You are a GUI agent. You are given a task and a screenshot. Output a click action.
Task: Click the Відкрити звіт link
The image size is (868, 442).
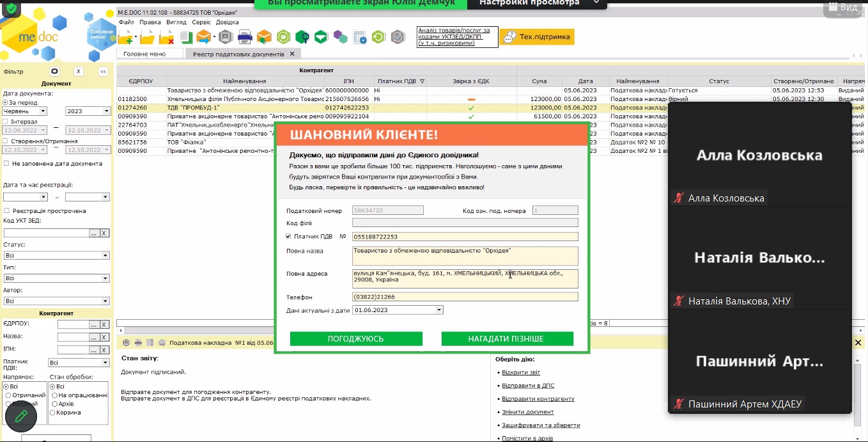tap(521, 372)
